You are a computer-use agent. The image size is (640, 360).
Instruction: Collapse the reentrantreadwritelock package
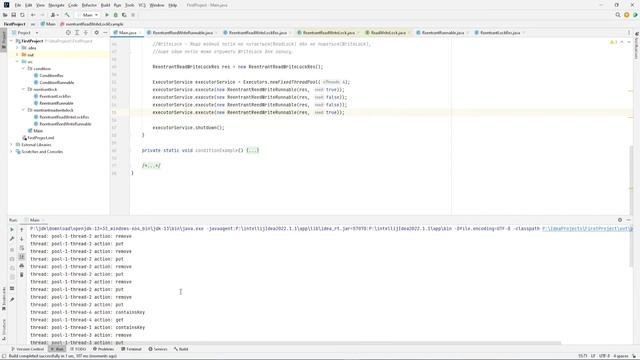pyautogui.click(x=23, y=110)
